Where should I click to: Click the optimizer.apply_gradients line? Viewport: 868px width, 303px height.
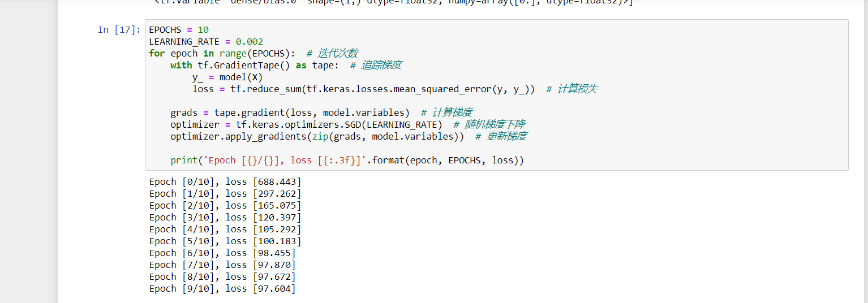coord(349,137)
